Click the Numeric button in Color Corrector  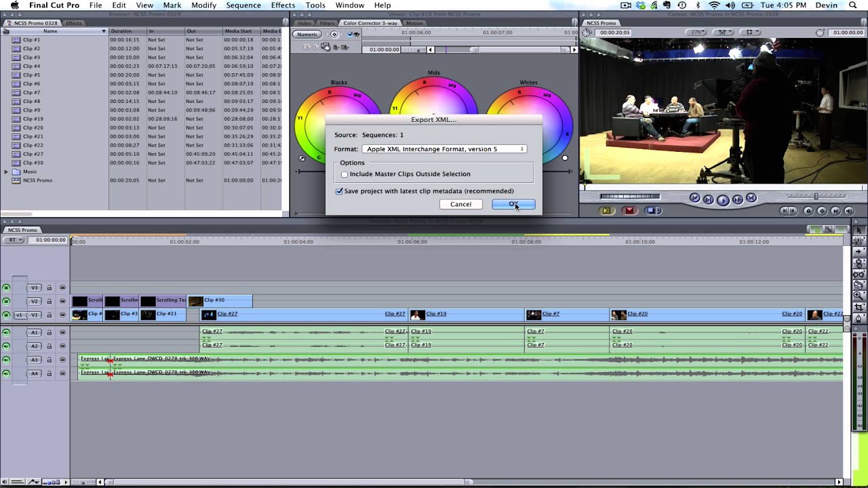tap(307, 34)
